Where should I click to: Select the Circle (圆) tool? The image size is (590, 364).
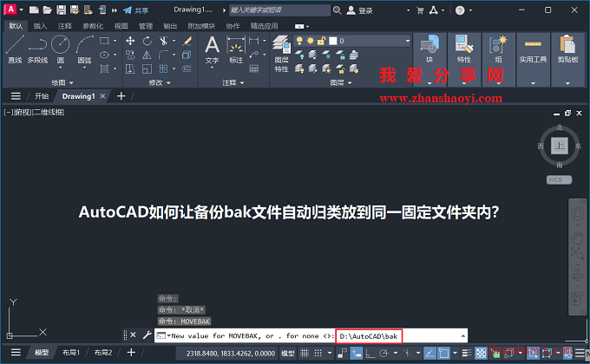60,49
